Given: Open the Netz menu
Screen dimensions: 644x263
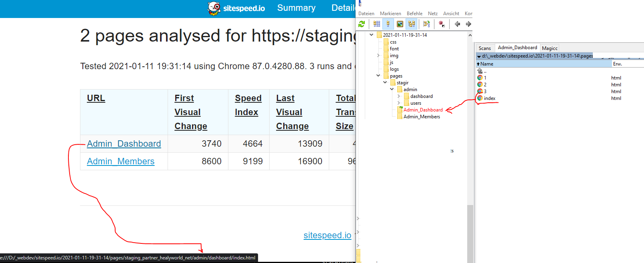Looking at the screenshot, I should click(x=433, y=14).
